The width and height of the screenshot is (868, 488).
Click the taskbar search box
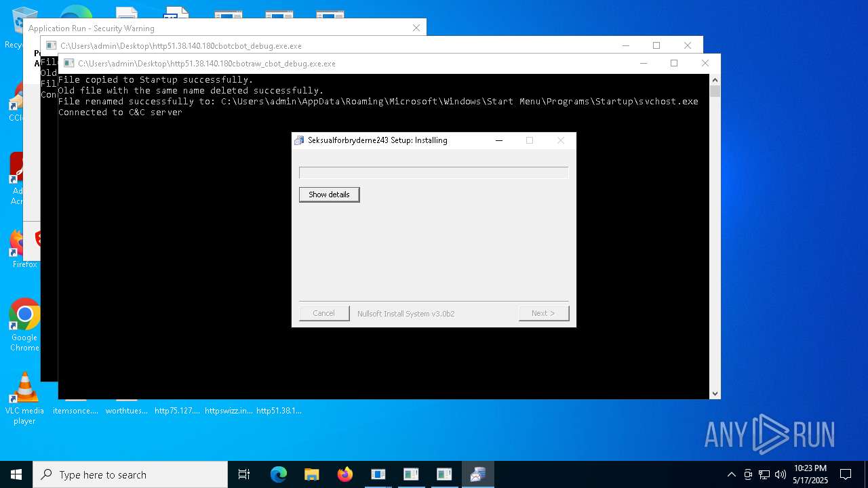point(130,474)
